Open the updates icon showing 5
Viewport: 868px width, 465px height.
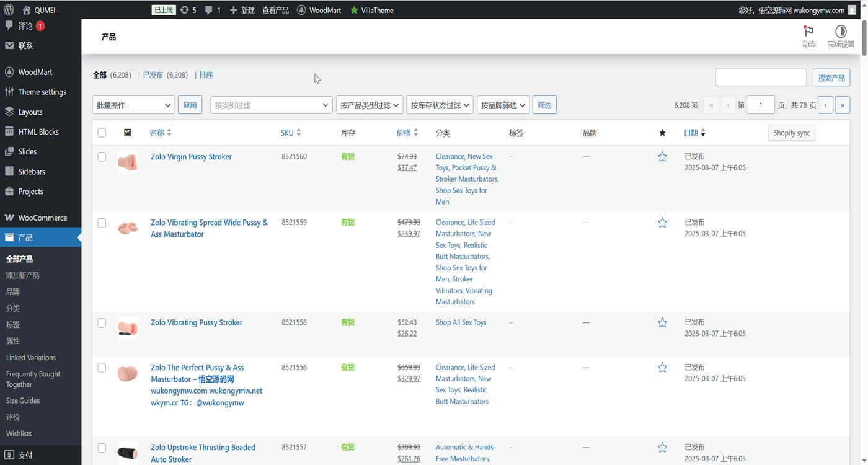[188, 10]
